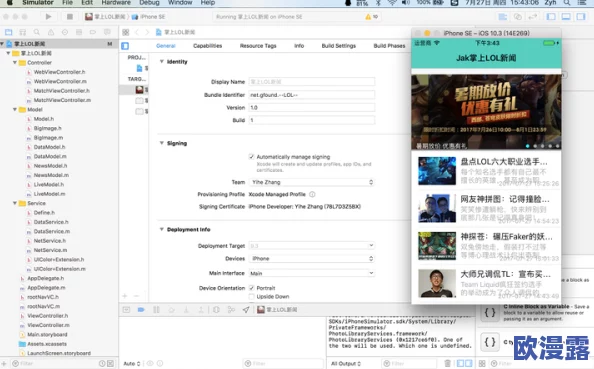
Task: Open the issue navigator warning icon
Action: click(x=51, y=32)
